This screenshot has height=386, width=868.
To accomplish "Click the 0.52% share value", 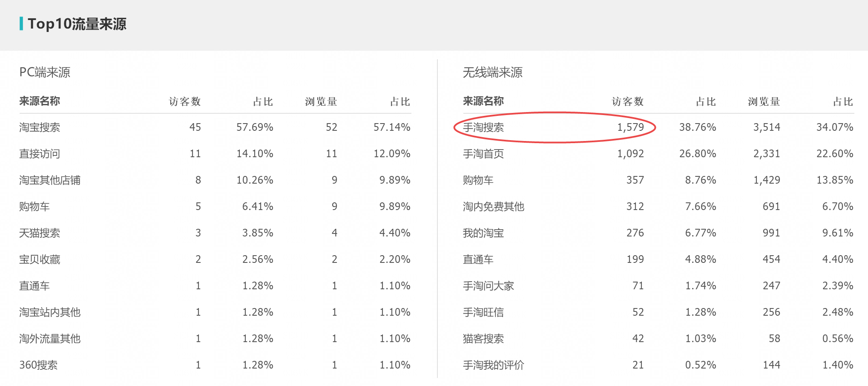I will (x=701, y=365).
